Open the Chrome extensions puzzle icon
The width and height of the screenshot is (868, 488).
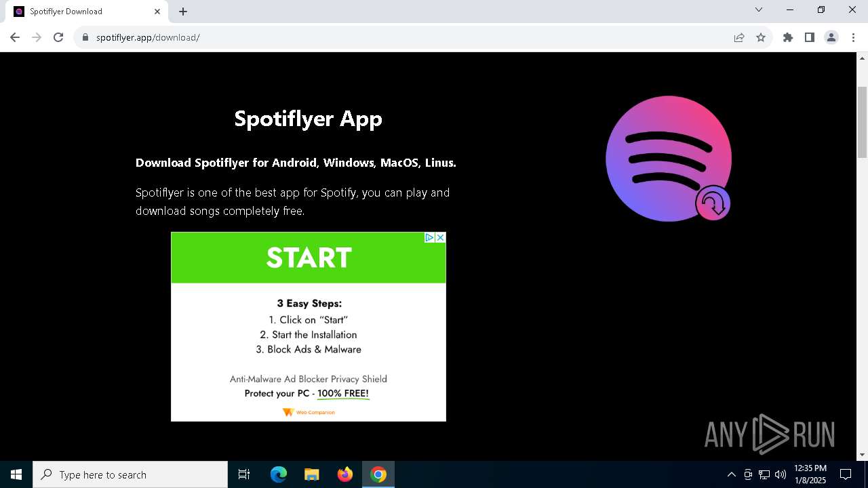point(788,37)
